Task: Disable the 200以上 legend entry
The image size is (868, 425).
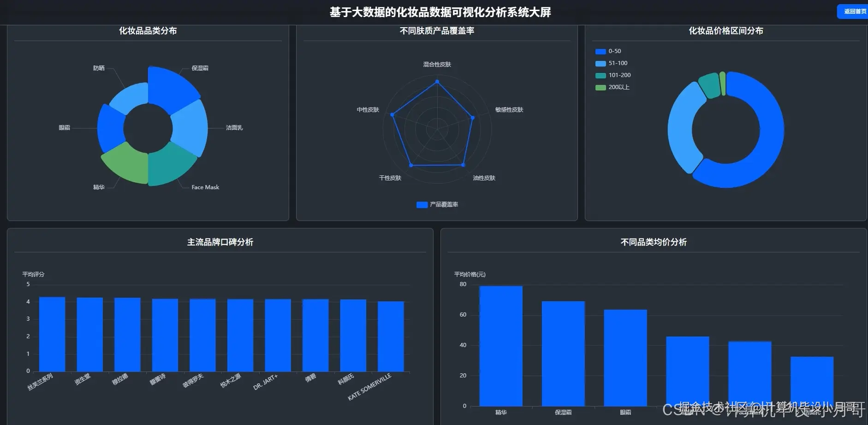Action: tap(612, 87)
